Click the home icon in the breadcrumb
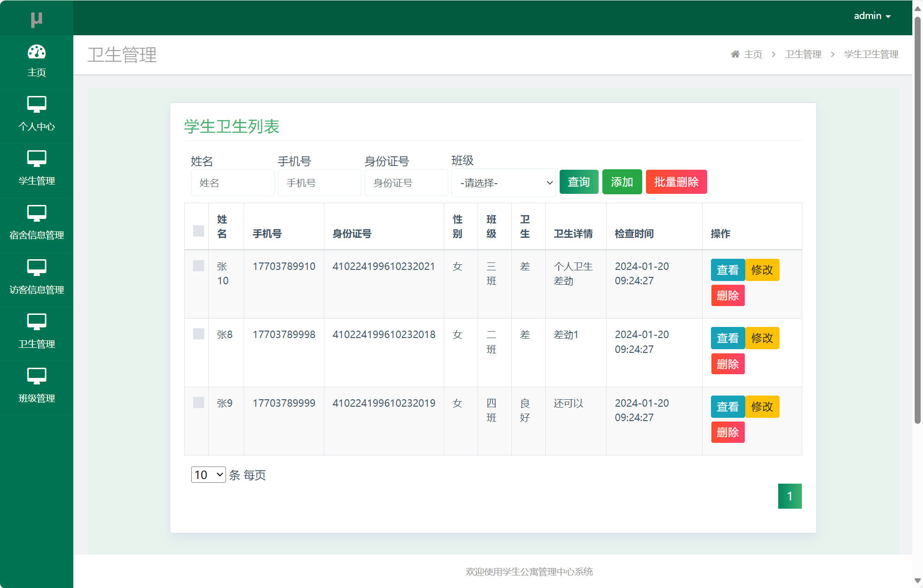Image resolution: width=923 pixels, height=588 pixels. [735, 54]
